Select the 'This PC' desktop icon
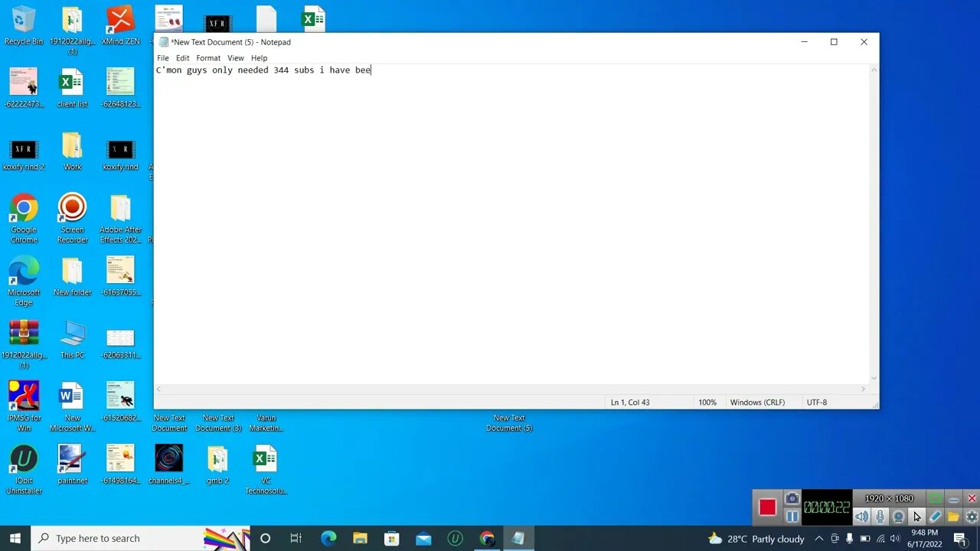The image size is (980, 551). click(72, 340)
